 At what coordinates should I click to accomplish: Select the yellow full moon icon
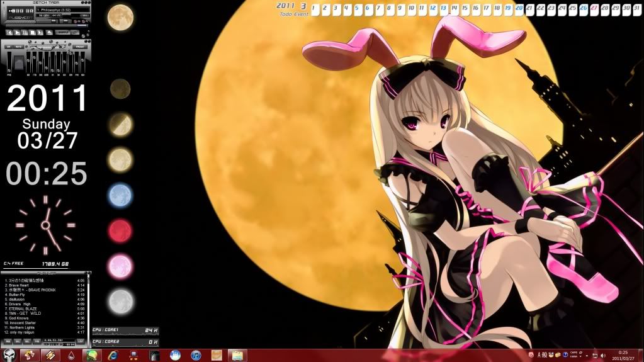pyautogui.click(x=120, y=18)
